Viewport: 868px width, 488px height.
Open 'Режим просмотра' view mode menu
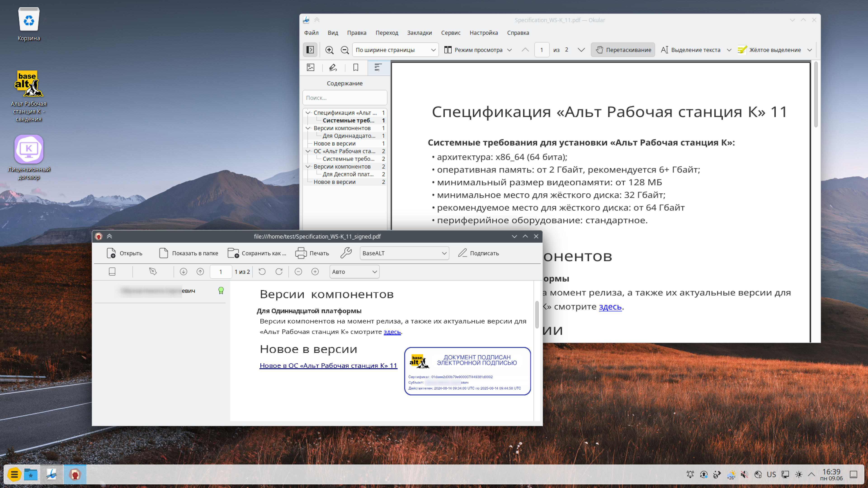[x=478, y=50]
